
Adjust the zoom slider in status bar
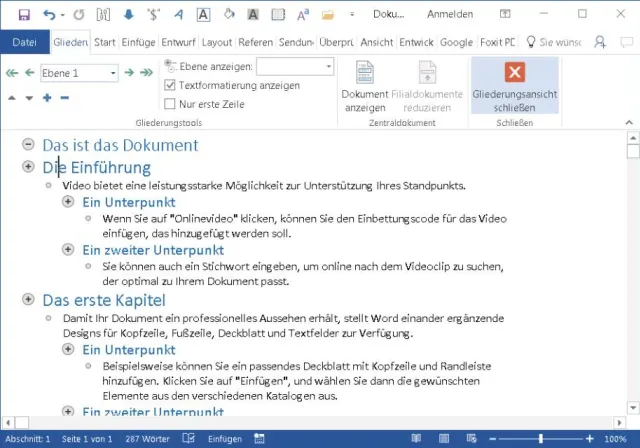point(541,439)
